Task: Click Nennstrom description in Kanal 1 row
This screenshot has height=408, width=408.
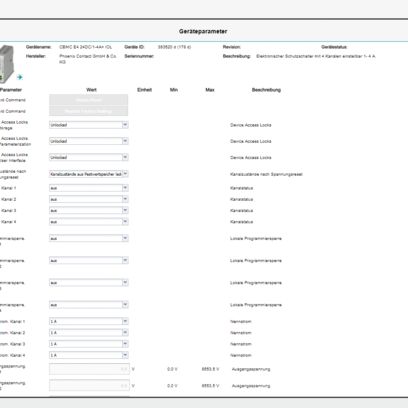Action: coord(241,322)
